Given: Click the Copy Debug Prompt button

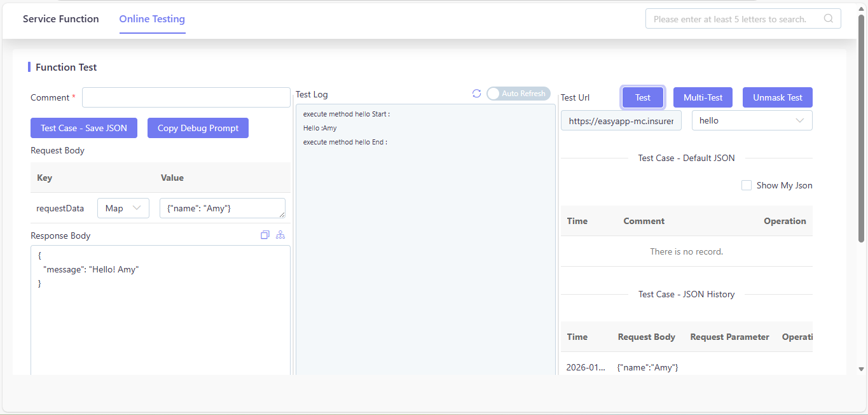Looking at the screenshot, I should (x=198, y=128).
